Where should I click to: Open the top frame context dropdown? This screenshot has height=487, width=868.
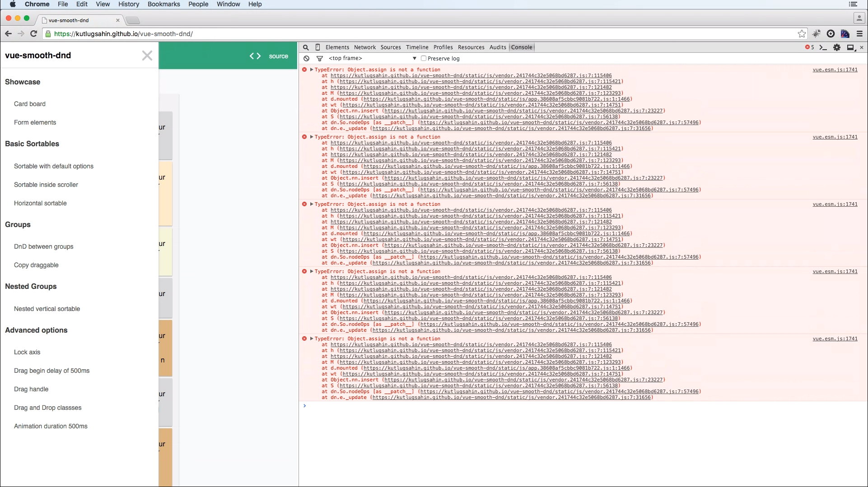tap(372, 58)
